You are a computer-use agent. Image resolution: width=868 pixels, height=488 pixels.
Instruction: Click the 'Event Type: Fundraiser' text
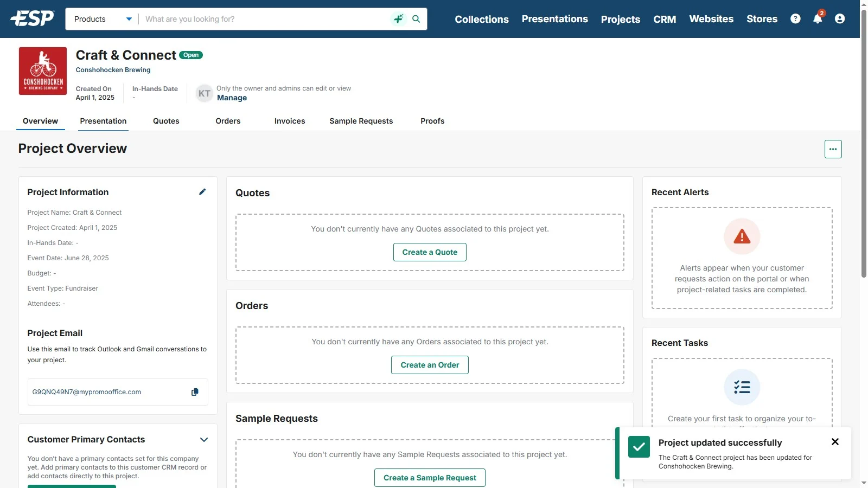[63, 288]
